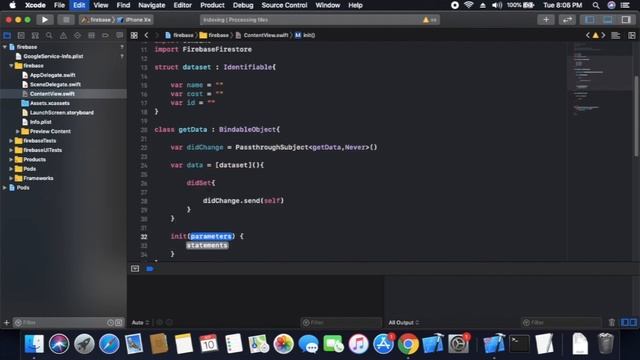Open the Debug menu
The image size is (640, 360).
pos(243,5)
